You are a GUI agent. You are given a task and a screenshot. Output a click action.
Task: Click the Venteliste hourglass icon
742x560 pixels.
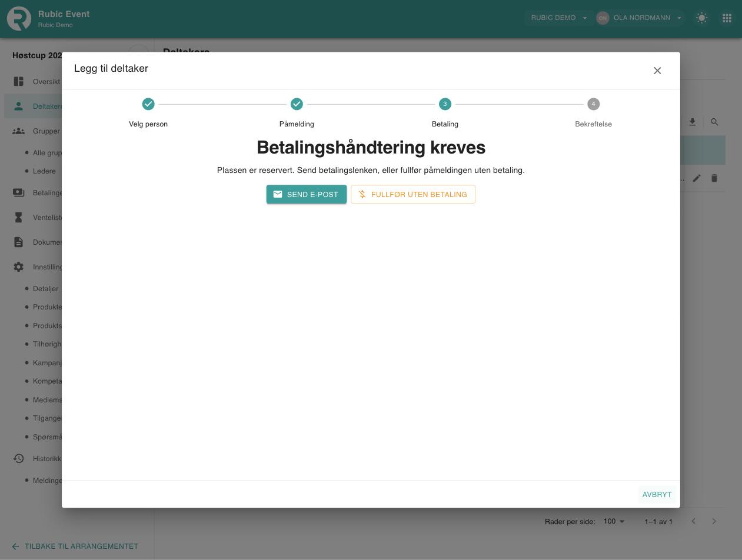point(19,218)
